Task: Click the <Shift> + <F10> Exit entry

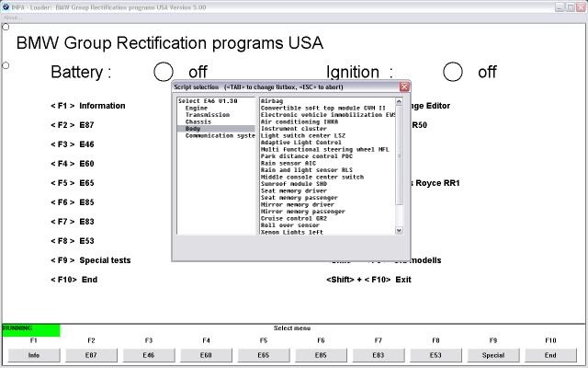Action: 368,280
